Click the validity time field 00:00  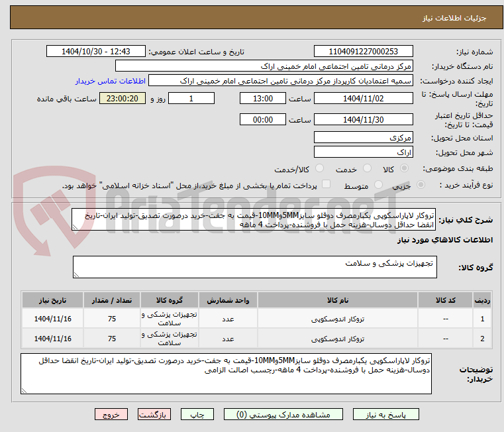pyautogui.click(x=263, y=119)
